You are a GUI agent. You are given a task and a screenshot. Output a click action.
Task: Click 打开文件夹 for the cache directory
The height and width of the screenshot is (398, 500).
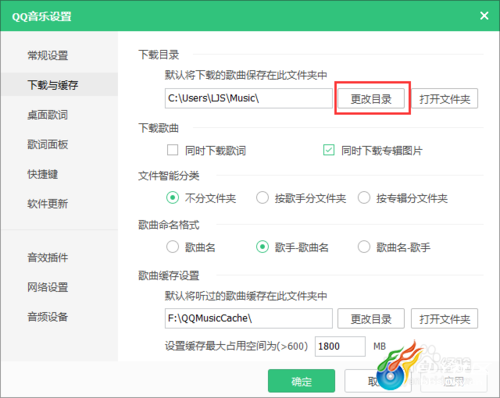pos(444,319)
